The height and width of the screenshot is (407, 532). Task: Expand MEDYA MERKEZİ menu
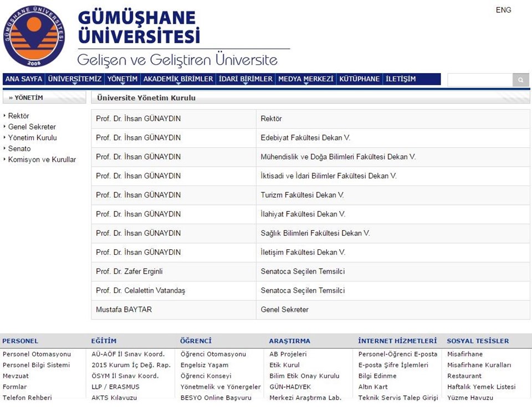click(x=306, y=79)
